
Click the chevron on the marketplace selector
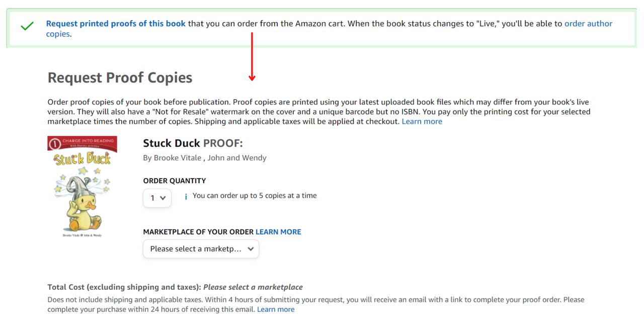coord(250,249)
